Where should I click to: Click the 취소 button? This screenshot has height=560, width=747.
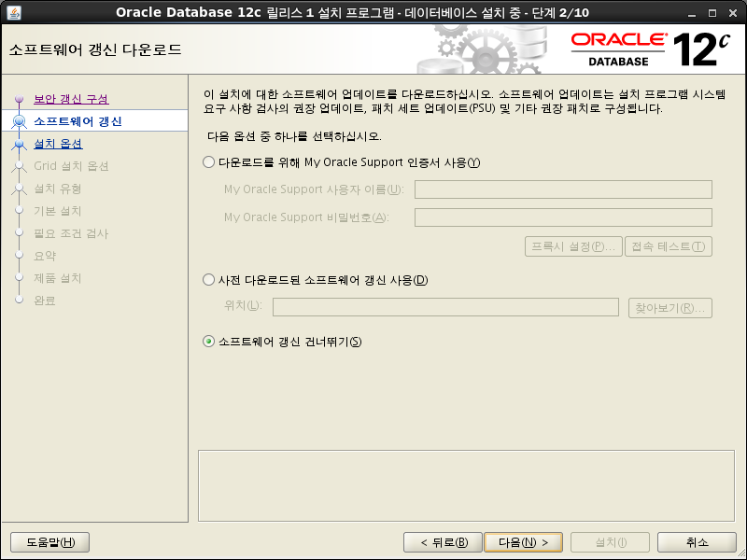click(x=697, y=542)
